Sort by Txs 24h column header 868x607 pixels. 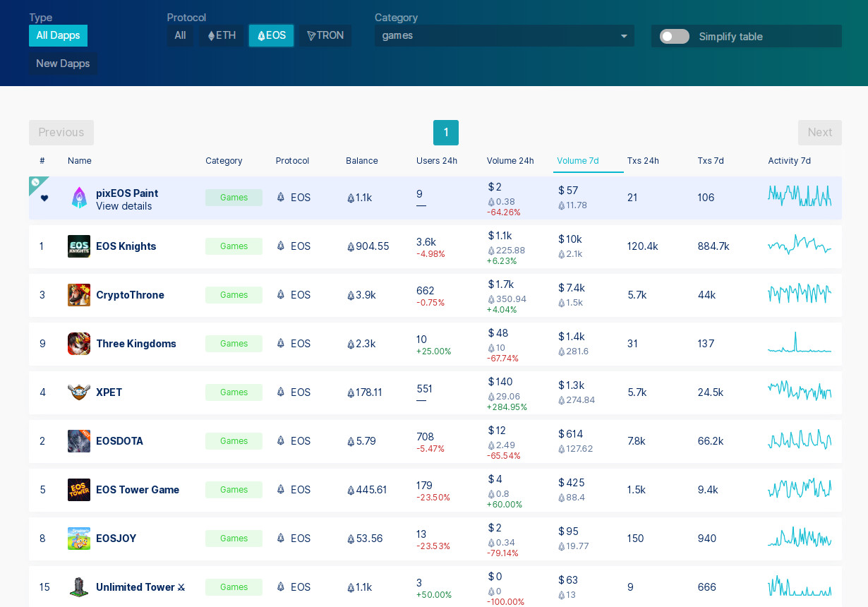coord(643,161)
